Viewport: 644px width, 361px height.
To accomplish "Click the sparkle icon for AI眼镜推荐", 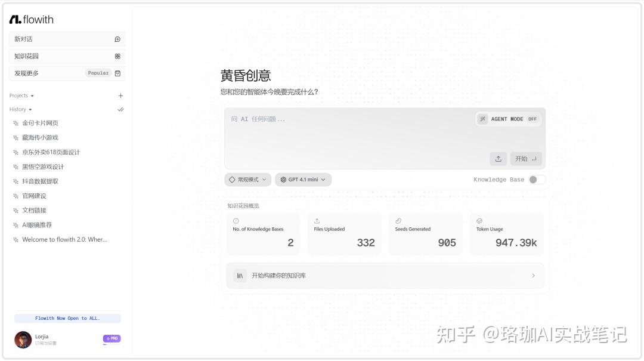I will pos(16,225).
